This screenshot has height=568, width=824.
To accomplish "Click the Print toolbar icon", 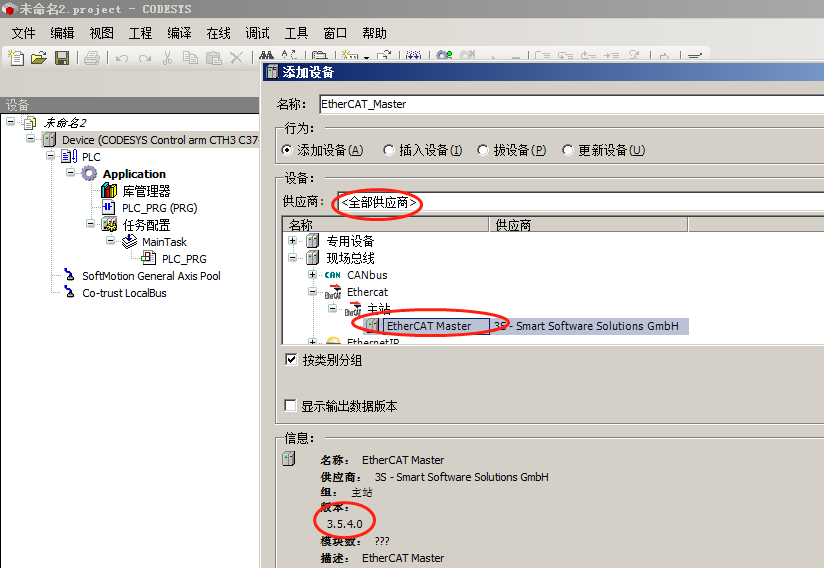I will (x=92, y=58).
